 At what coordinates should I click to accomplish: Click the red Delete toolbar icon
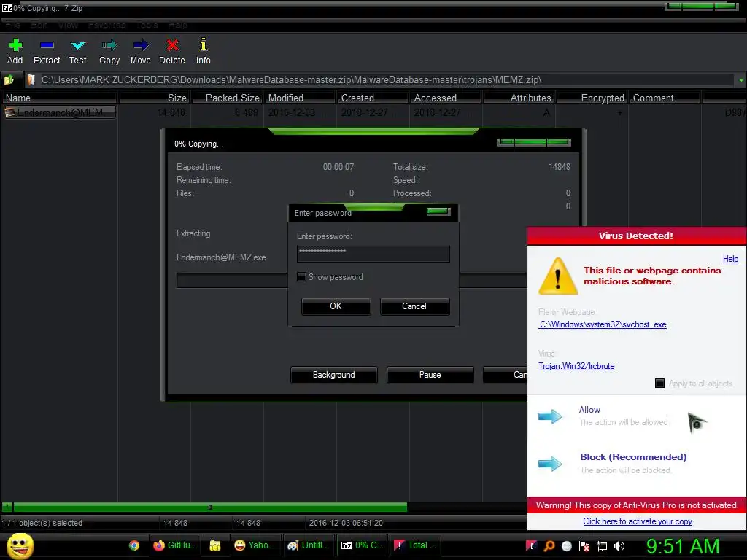point(172,46)
